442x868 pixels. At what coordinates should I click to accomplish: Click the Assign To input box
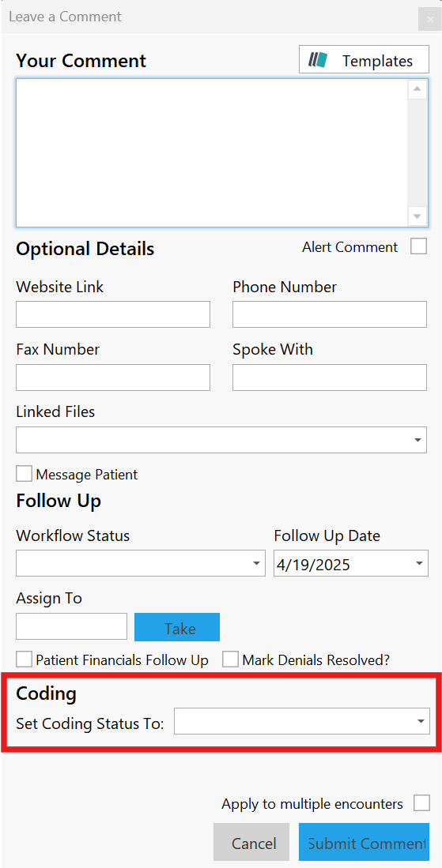click(x=71, y=626)
